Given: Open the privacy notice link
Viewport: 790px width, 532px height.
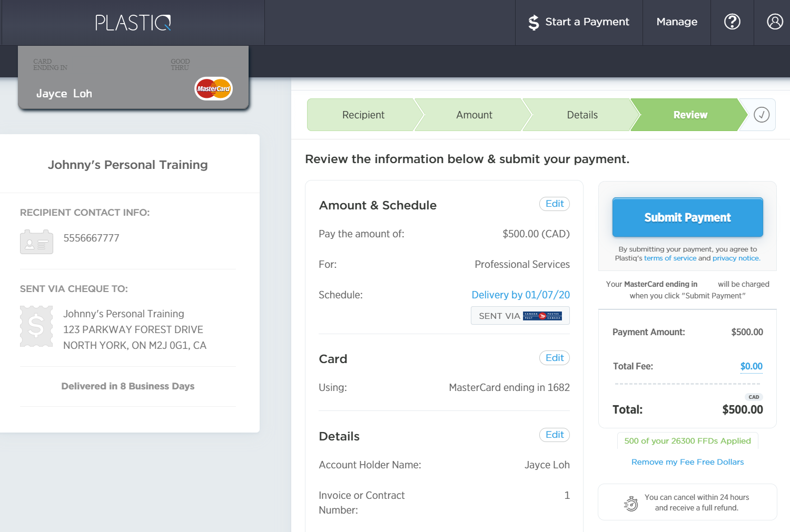Looking at the screenshot, I should tap(736, 258).
